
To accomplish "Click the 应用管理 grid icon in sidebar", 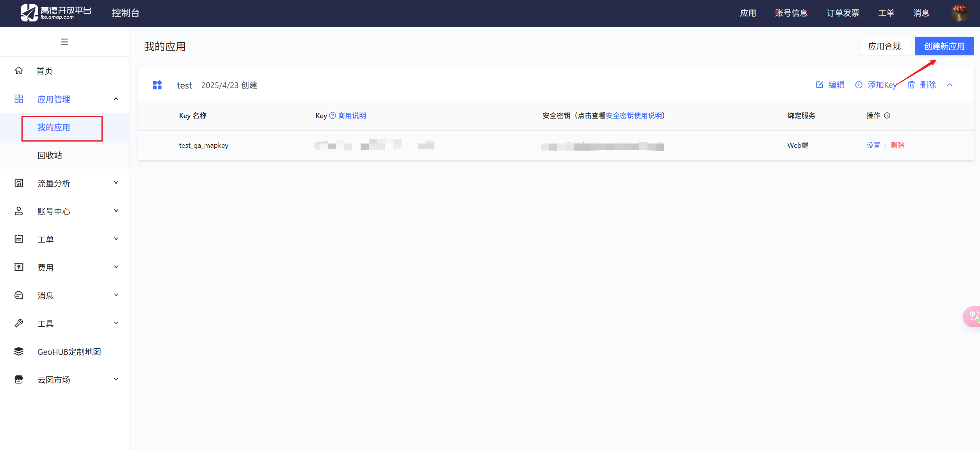I will (18, 99).
